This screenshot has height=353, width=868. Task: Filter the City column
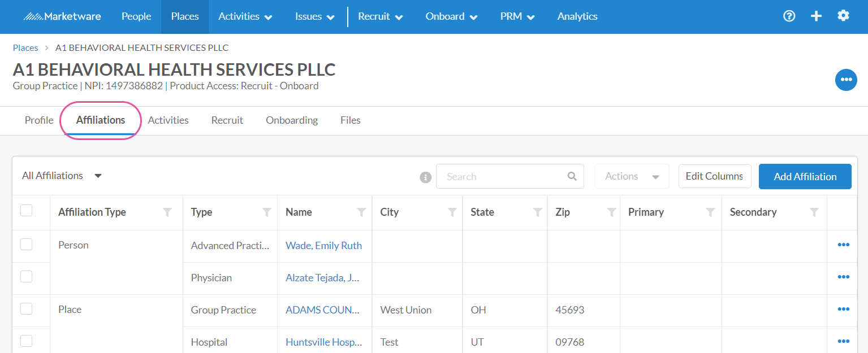pos(452,212)
